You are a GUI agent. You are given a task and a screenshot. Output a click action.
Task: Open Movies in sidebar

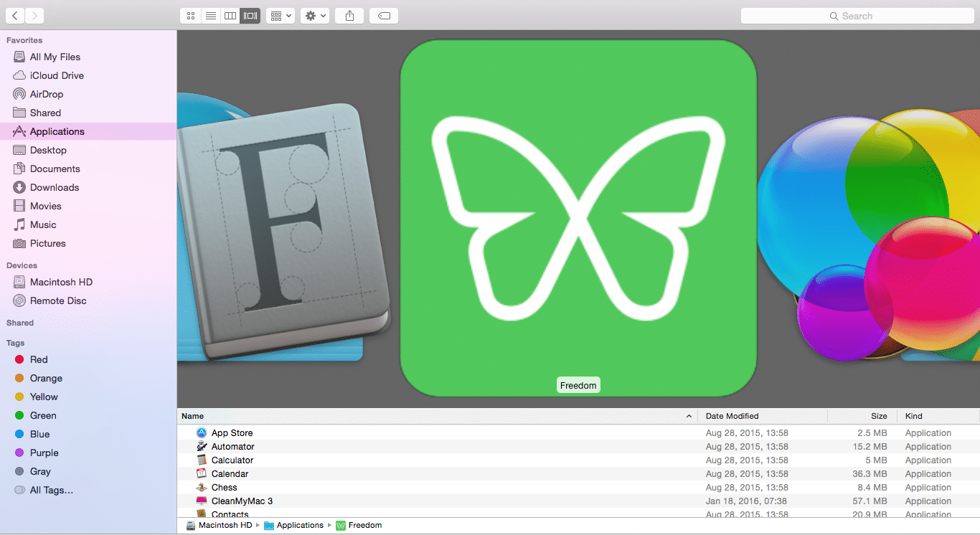coord(88,206)
